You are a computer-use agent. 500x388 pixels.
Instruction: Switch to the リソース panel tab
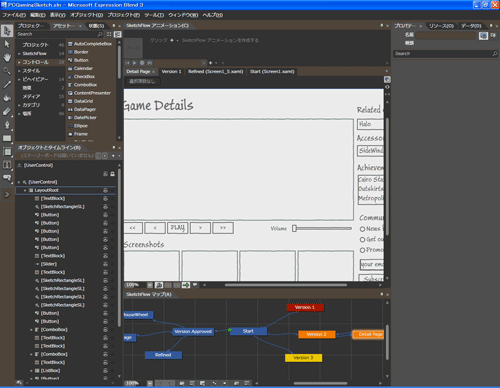[x=441, y=26]
